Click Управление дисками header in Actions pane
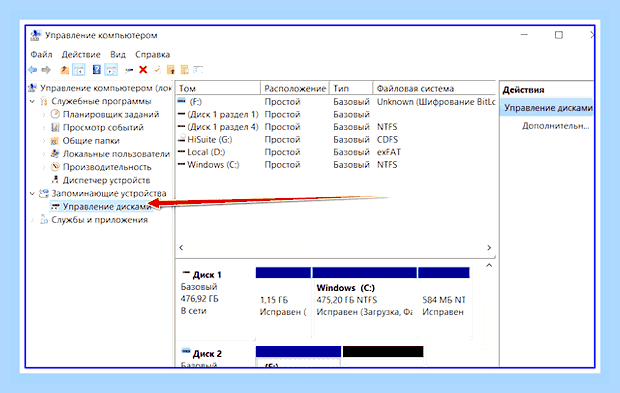 tap(548, 108)
